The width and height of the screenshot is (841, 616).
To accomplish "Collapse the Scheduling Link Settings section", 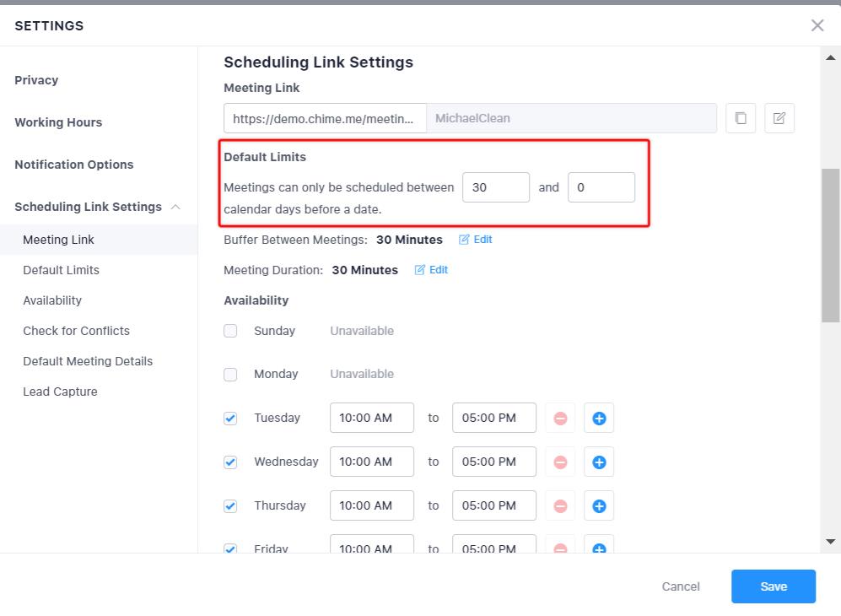I will 175,207.
